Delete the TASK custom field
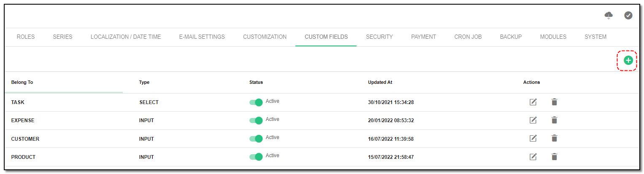The height and width of the screenshot is (174, 644). click(554, 102)
